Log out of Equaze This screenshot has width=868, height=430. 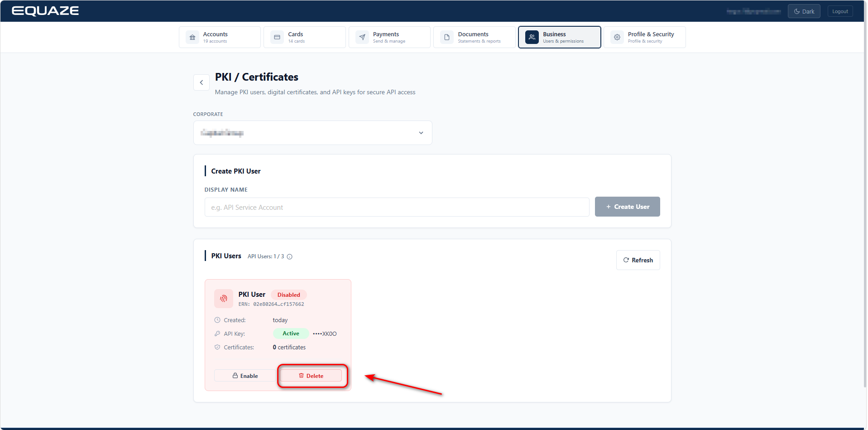click(x=840, y=11)
